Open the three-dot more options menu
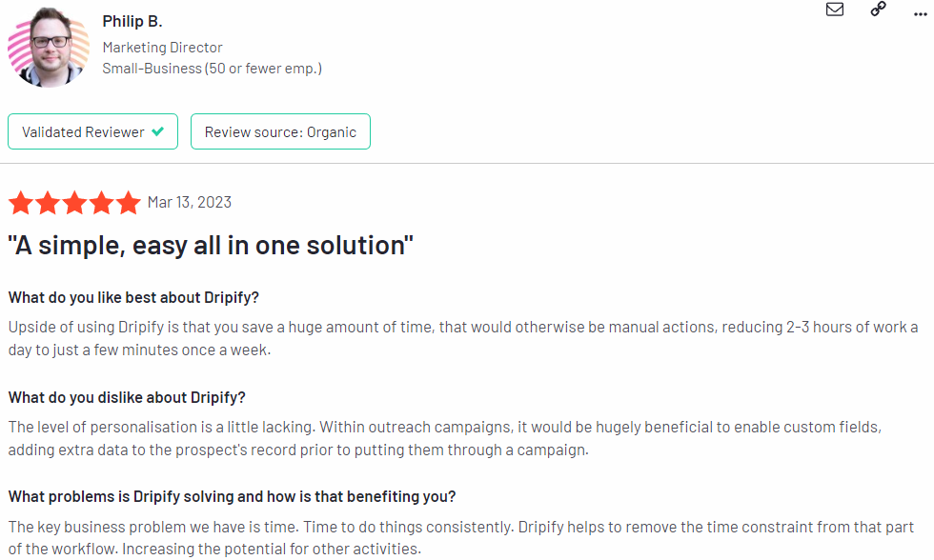 pos(921,14)
